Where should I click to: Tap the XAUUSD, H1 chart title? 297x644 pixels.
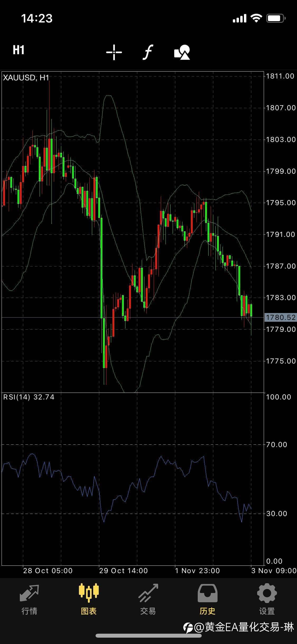pos(26,78)
